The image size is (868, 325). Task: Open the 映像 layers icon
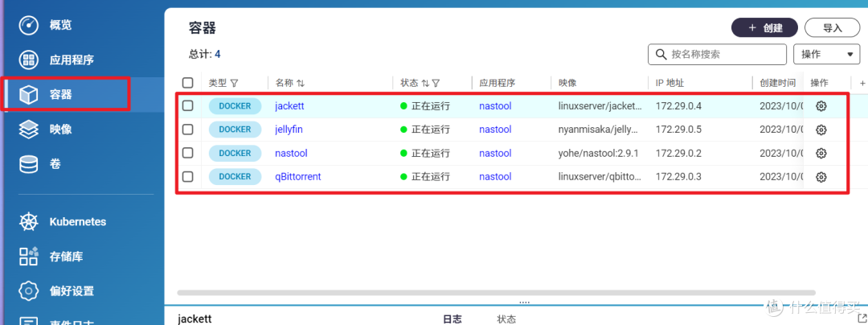[29, 130]
